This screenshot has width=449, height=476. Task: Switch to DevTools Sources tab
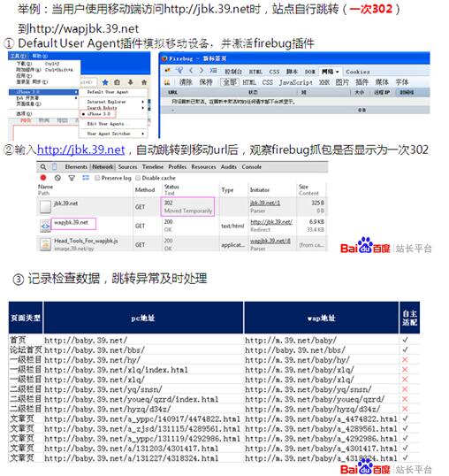[127, 166]
